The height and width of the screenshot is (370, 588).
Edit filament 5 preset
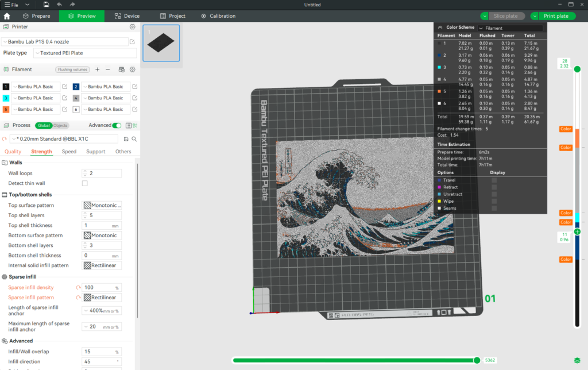click(65, 109)
